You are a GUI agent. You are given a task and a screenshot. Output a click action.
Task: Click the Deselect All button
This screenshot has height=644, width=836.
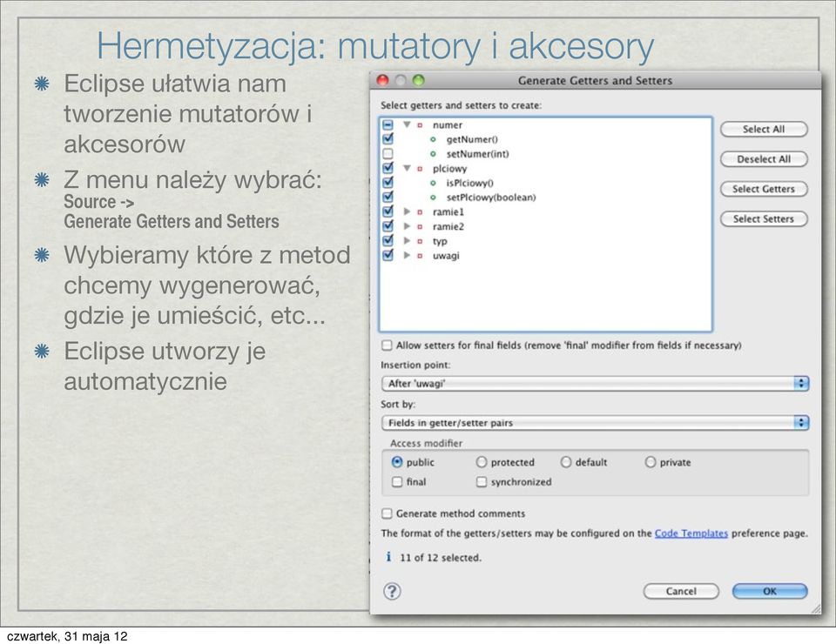(x=764, y=158)
